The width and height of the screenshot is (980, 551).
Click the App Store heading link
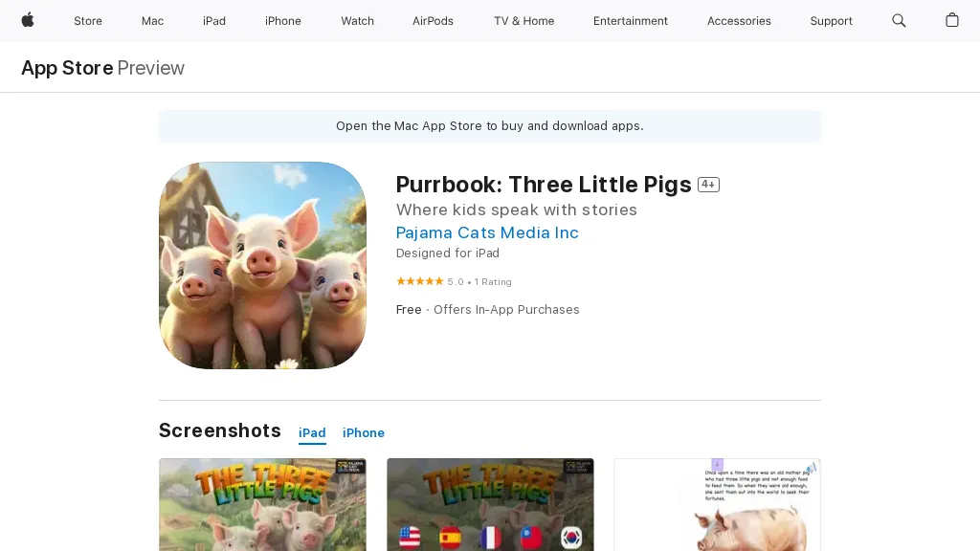[x=68, y=68]
